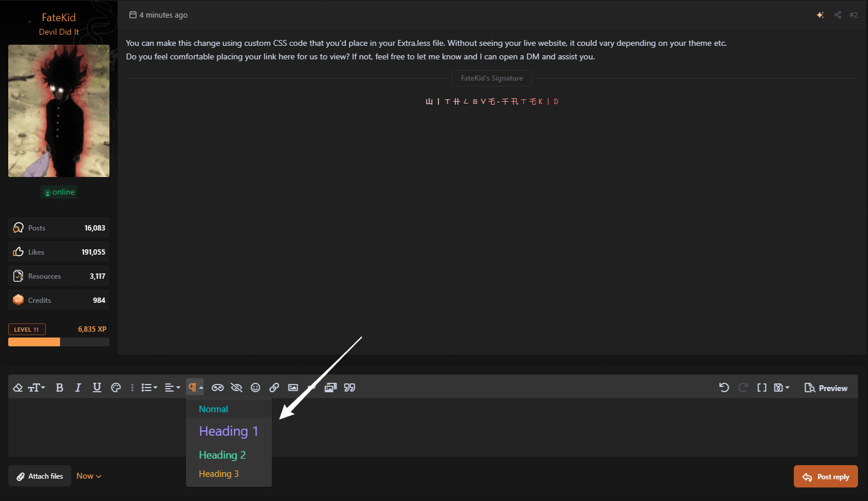Toggle underline formatting
Image resolution: width=868 pixels, height=501 pixels.
(97, 388)
